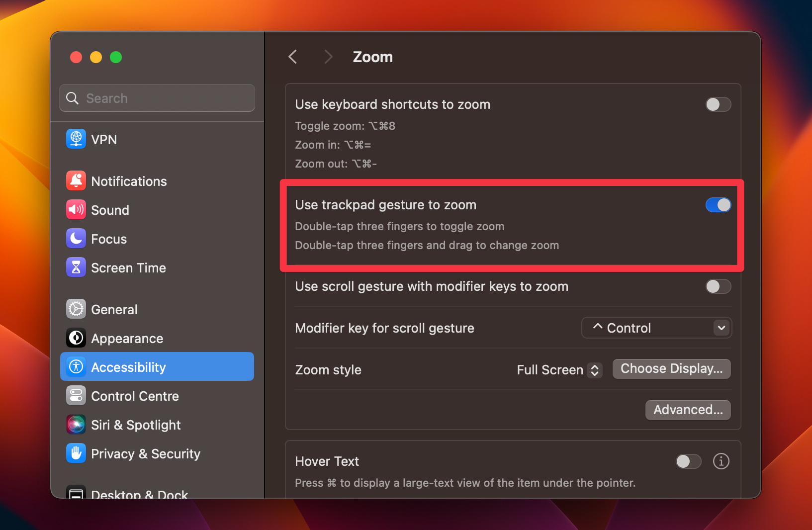Screen dimensions: 812x530
Task: Open Advanced zoom options
Action: (x=688, y=410)
